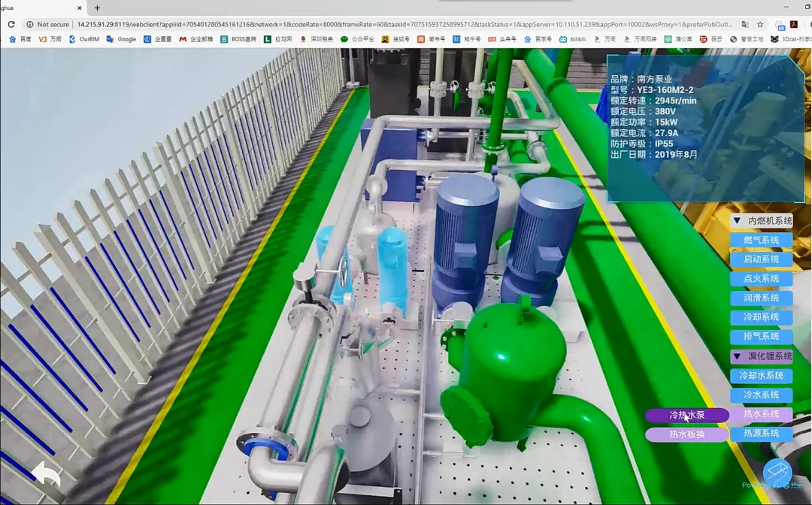Click the 品牌：南方泵业 info text
This screenshot has height=505, width=812.
tap(641, 79)
